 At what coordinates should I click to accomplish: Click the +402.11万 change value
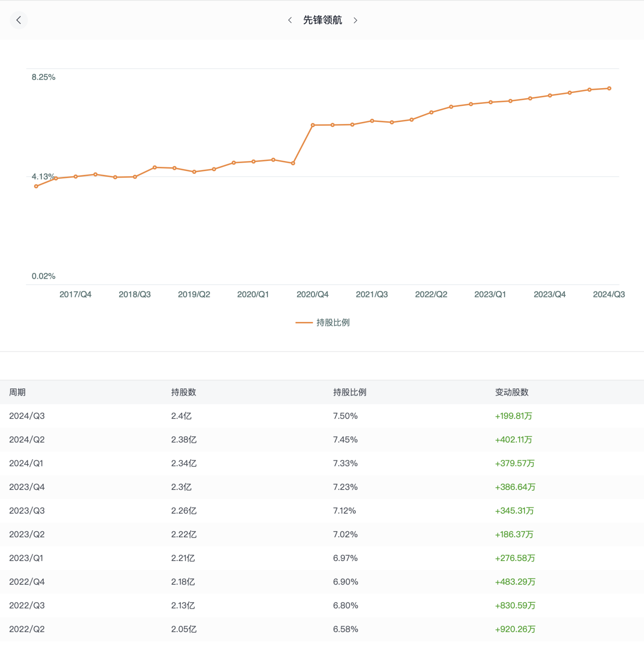514,440
